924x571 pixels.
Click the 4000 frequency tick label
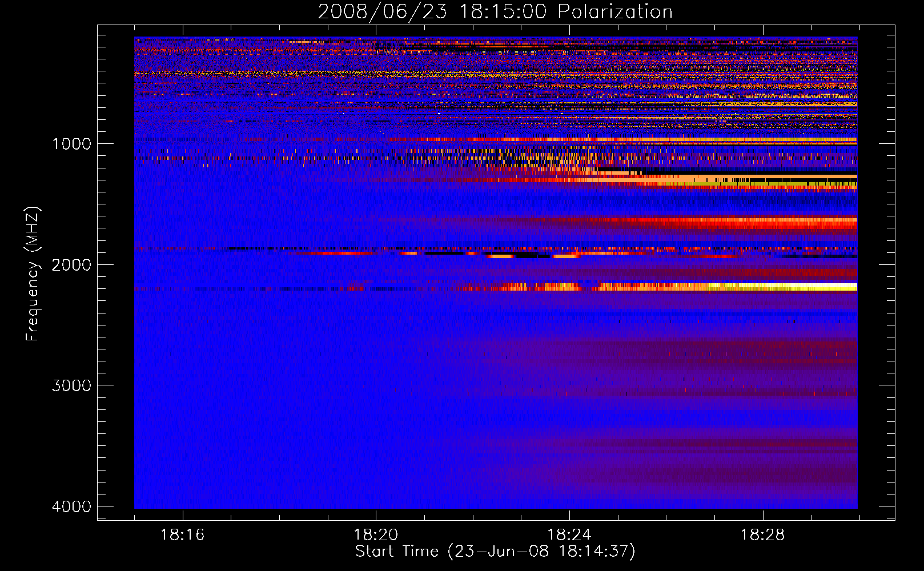pyautogui.click(x=71, y=506)
